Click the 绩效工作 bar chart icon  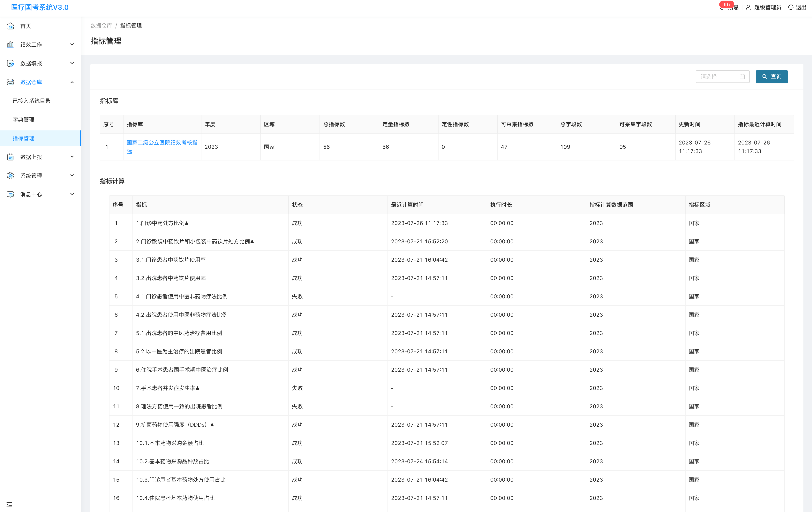[11, 44]
